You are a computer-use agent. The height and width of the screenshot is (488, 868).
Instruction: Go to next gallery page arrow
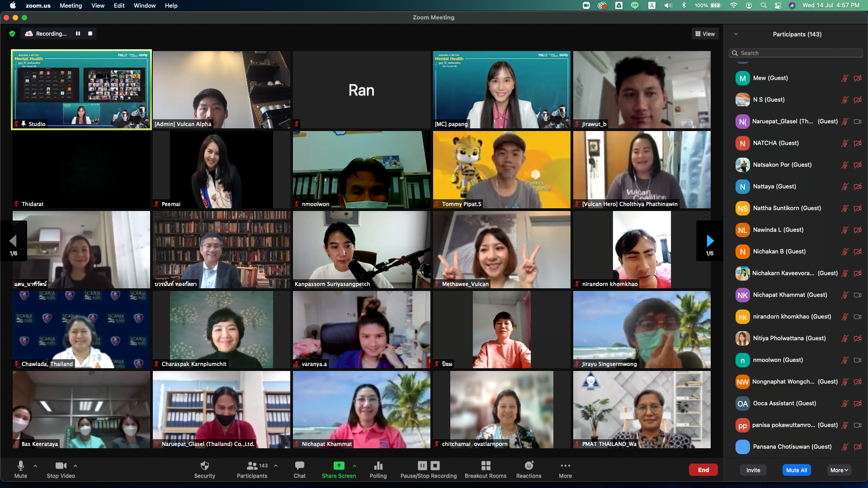[x=710, y=241]
